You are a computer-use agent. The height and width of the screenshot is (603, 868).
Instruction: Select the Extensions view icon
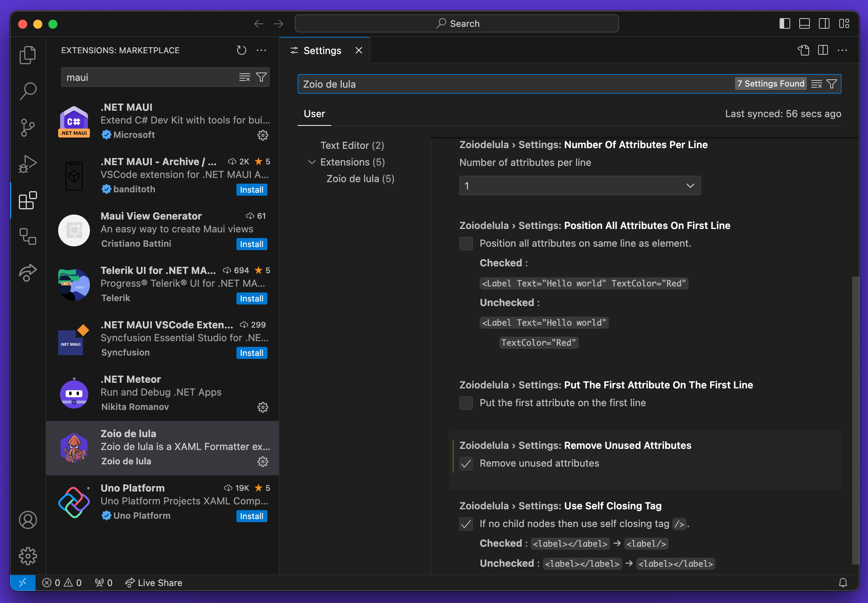click(x=28, y=200)
